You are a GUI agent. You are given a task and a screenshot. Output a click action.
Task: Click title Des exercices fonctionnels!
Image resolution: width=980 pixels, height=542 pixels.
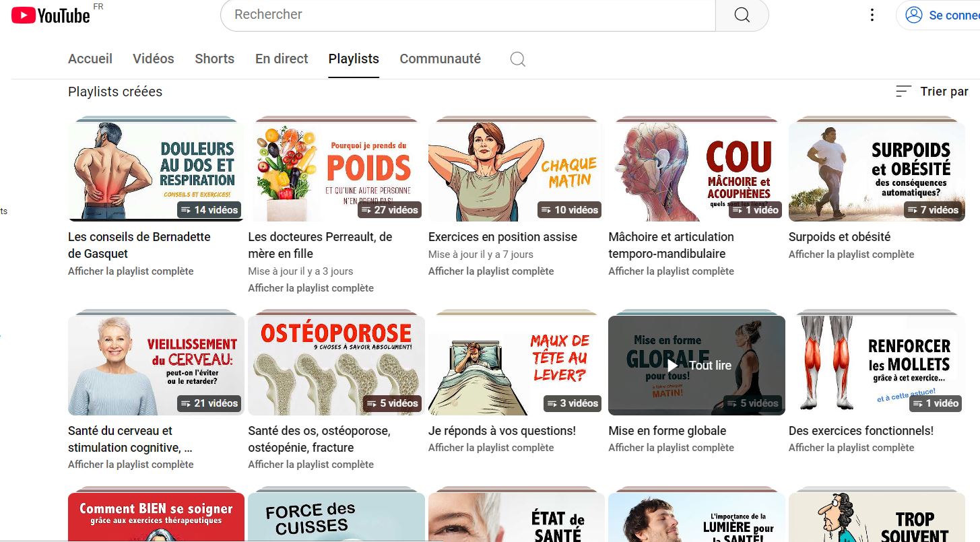pyautogui.click(x=861, y=431)
